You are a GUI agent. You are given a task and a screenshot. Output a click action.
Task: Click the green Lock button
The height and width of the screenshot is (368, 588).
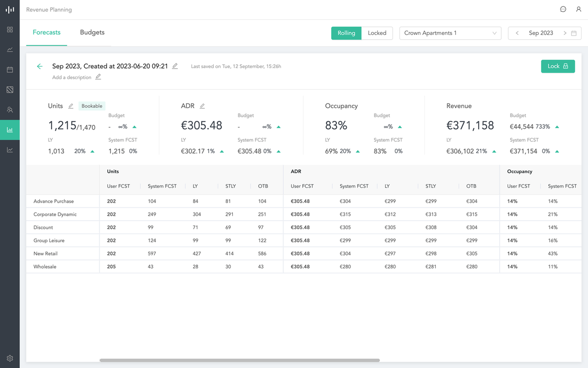click(x=558, y=66)
